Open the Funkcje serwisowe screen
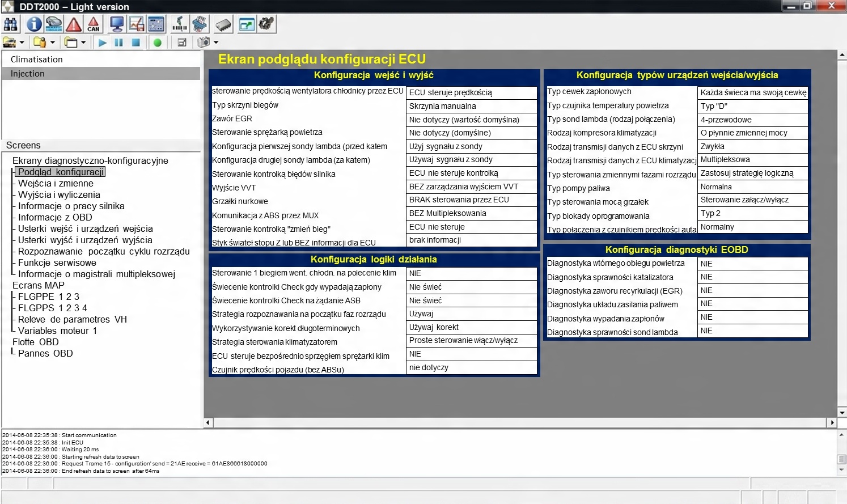The width and height of the screenshot is (847, 504). coord(57,262)
